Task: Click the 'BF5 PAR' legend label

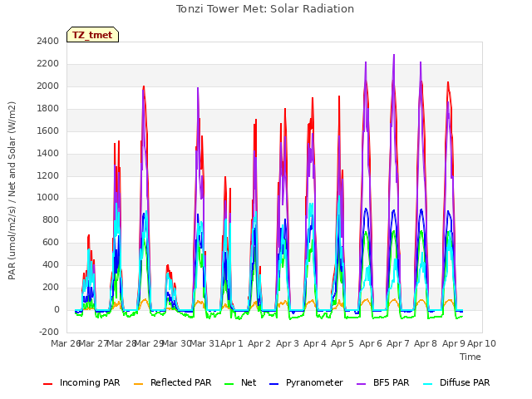Action: (392, 382)
